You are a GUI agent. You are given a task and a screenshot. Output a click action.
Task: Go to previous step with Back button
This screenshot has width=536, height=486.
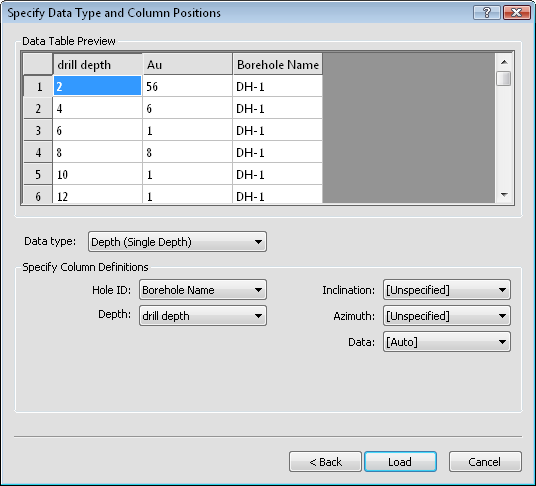point(325,462)
